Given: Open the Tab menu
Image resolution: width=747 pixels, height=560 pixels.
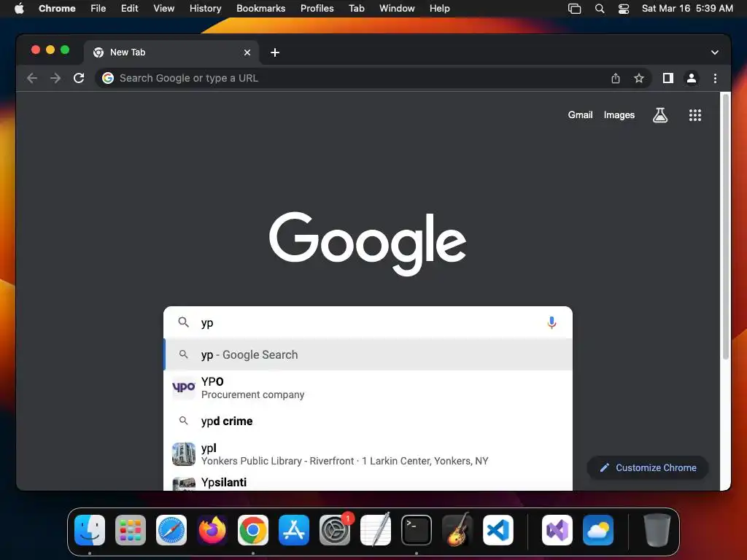Looking at the screenshot, I should 356,8.
